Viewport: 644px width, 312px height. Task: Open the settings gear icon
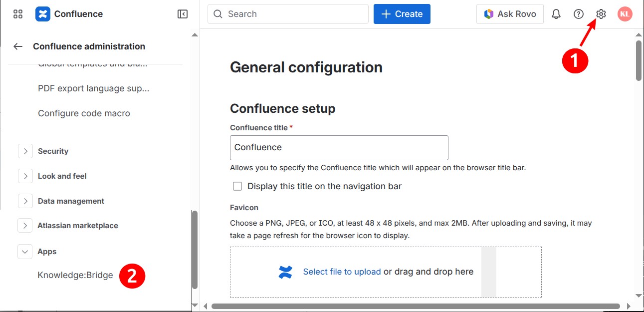601,14
